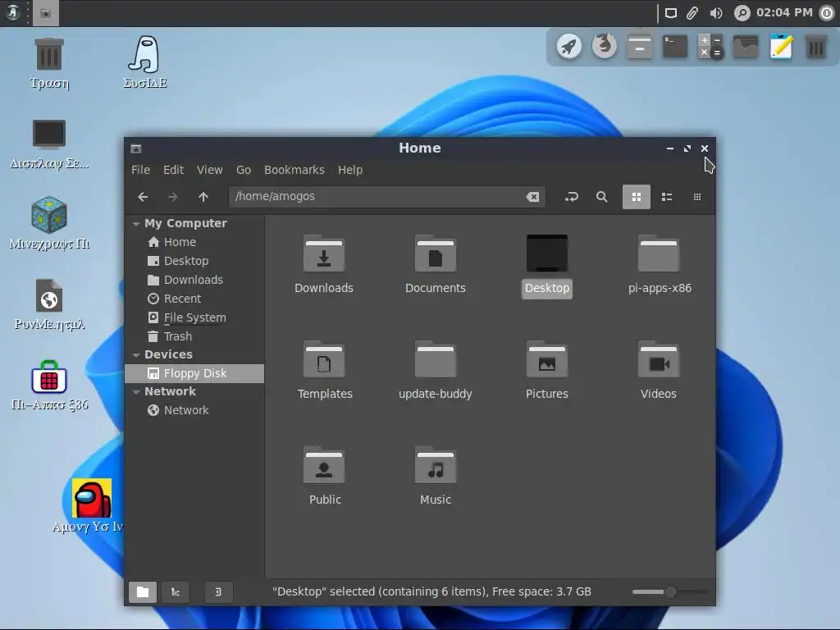Image resolution: width=840 pixels, height=630 pixels.
Task: Show tree view in sidebar
Action: coord(176,592)
